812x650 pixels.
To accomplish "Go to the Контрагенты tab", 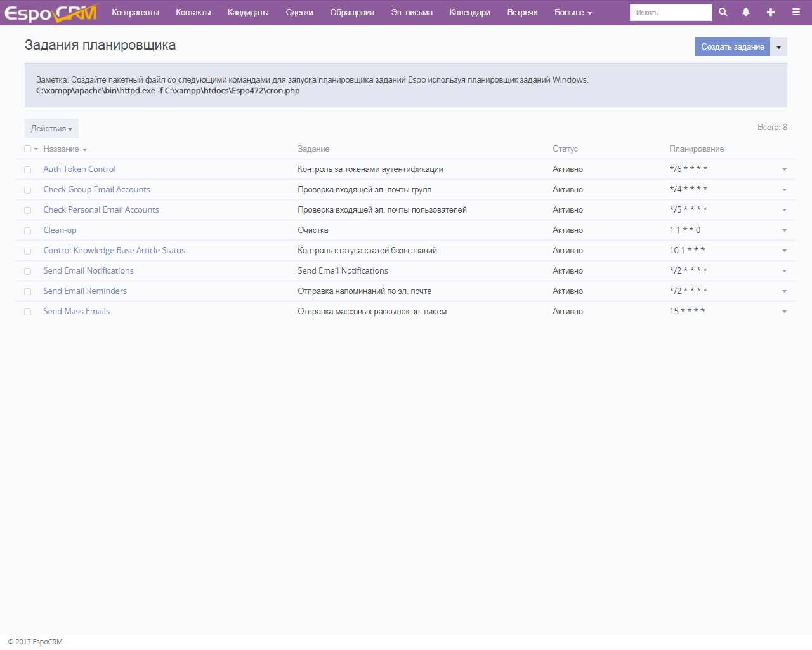I will pos(135,13).
